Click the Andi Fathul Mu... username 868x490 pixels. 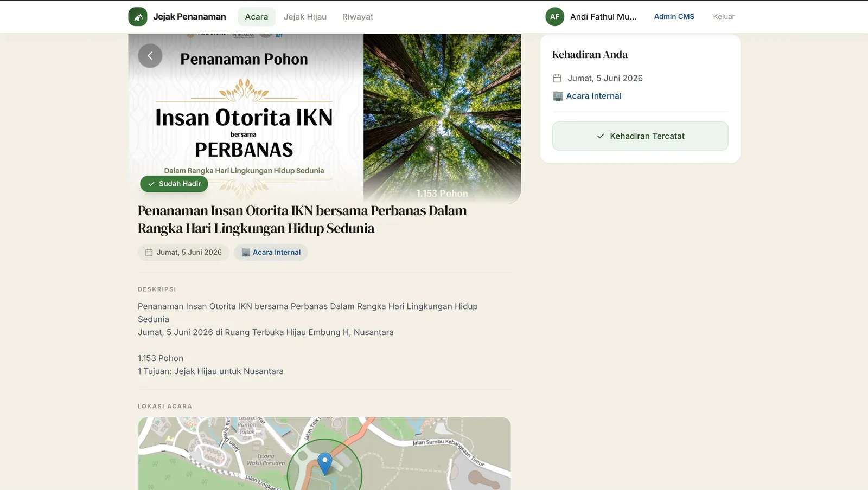coord(603,17)
